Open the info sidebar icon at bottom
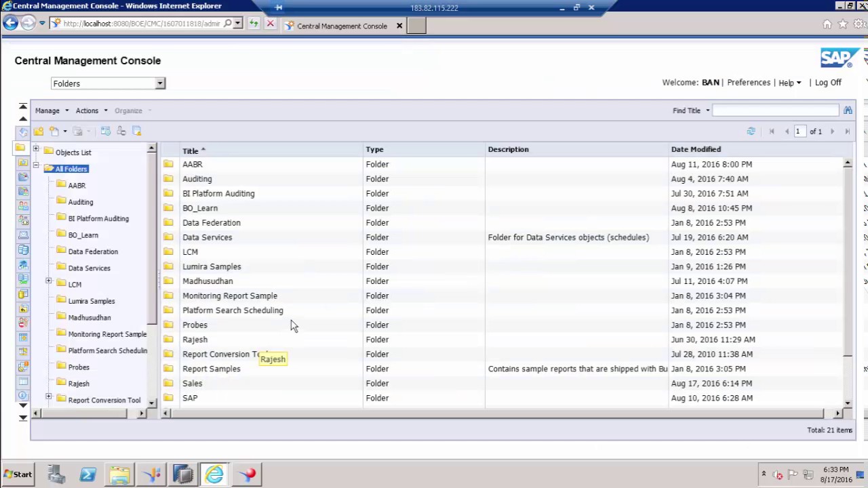Screen dimensions: 868x488 tap(23, 396)
